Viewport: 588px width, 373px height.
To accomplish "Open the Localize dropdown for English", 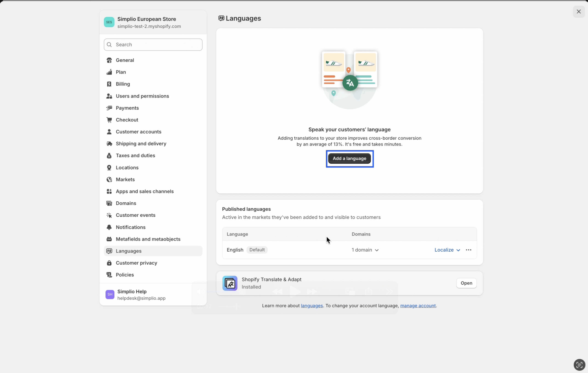I will pyautogui.click(x=447, y=250).
